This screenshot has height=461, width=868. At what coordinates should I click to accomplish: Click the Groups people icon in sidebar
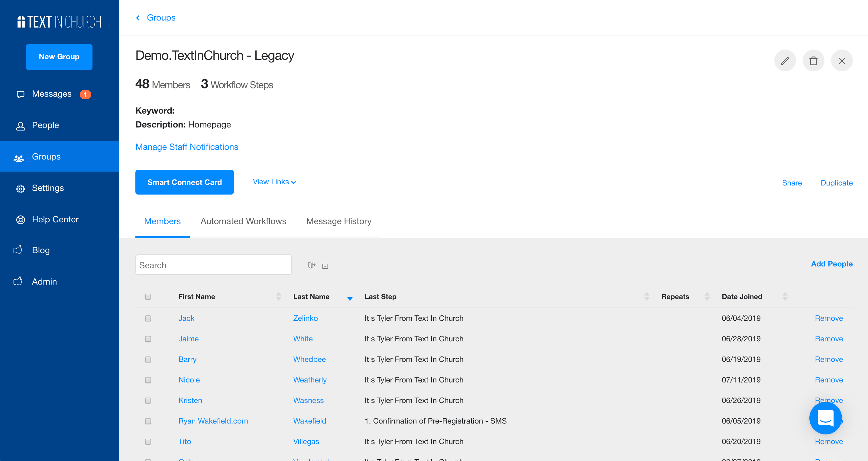point(19,158)
